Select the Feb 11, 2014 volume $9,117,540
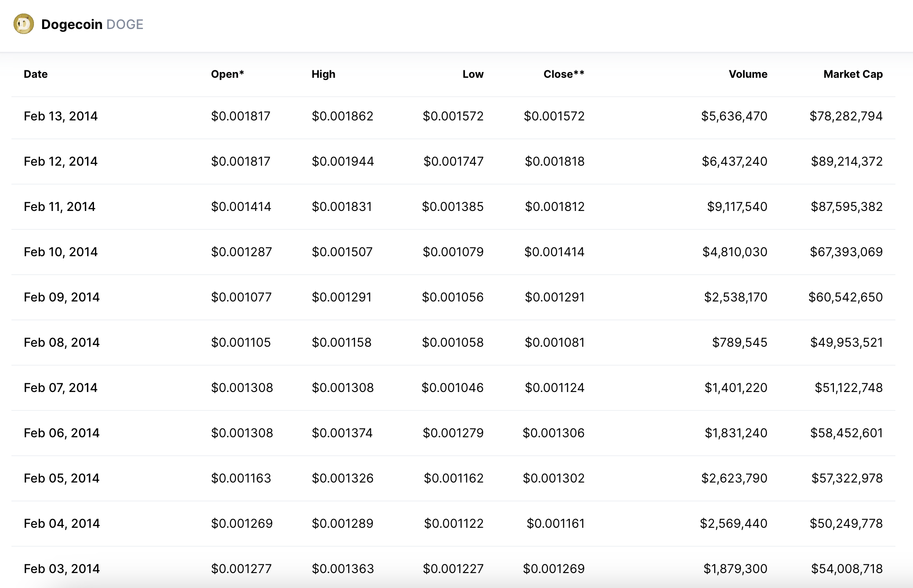913x588 pixels. (737, 207)
